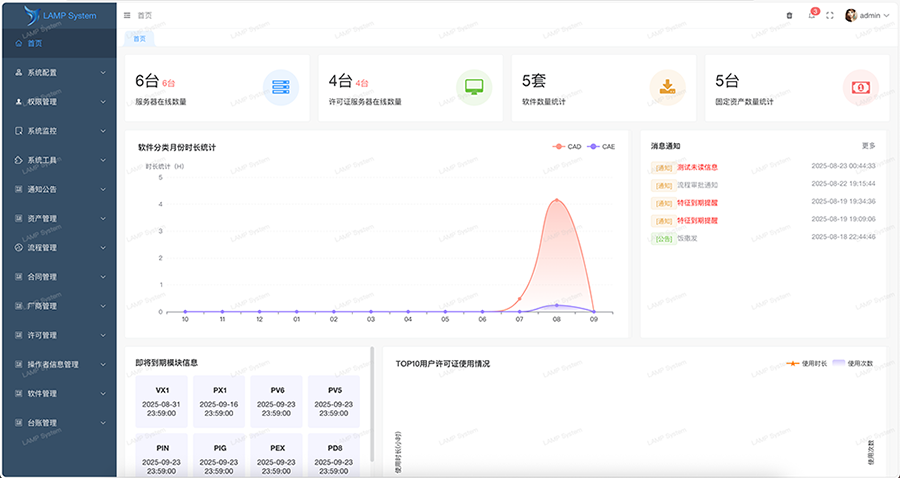
Task: Toggle 使用时长 legend in TOP10 chart
Action: pos(806,364)
